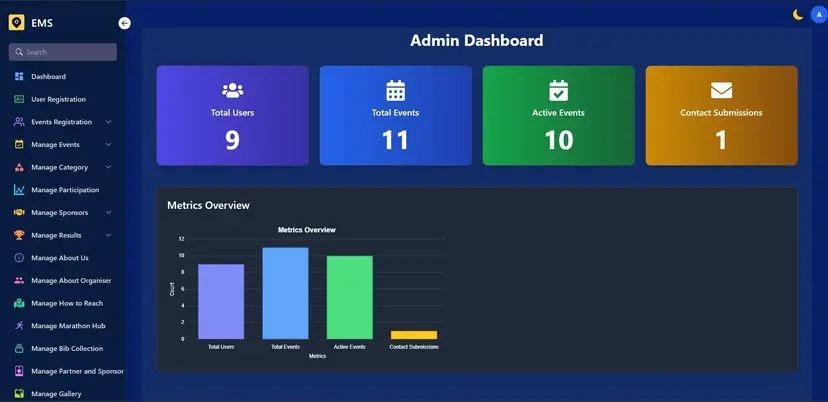Expand Manage Events chevron
The height and width of the screenshot is (402, 828).
(108, 145)
